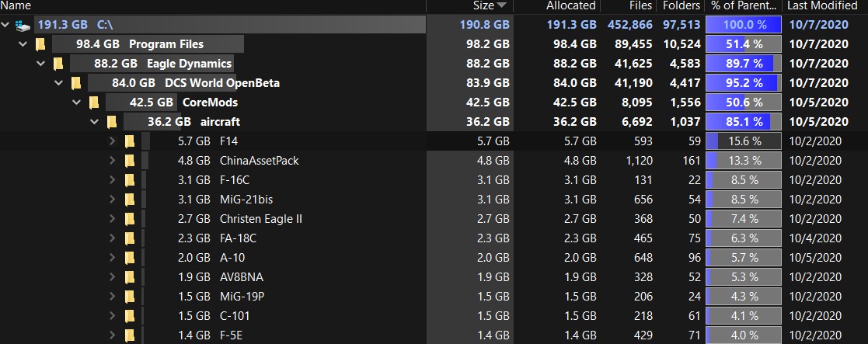Collapse the DCS World OpenBeta folder
Image resolution: width=868 pixels, height=344 pixels.
click(x=58, y=83)
